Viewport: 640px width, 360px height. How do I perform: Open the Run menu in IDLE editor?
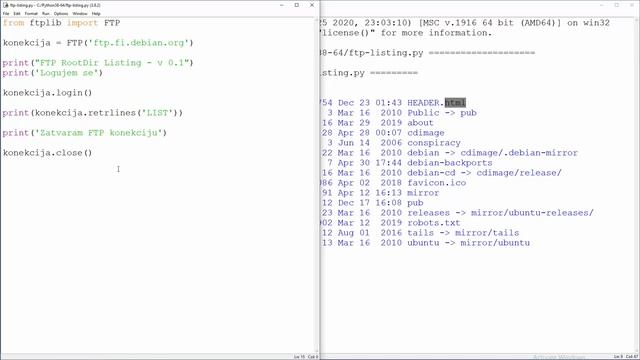[x=46, y=13]
